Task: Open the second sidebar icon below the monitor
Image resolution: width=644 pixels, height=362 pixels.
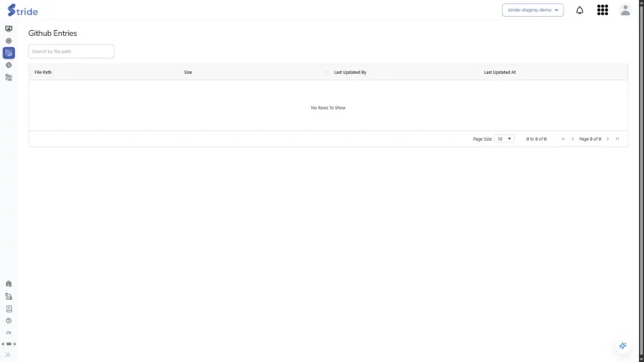Action: click(x=8, y=40)
